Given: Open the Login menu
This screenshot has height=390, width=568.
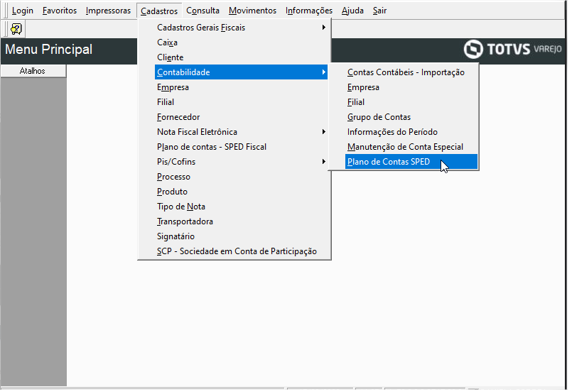Looking at the screenshot, I should point(22,11).
